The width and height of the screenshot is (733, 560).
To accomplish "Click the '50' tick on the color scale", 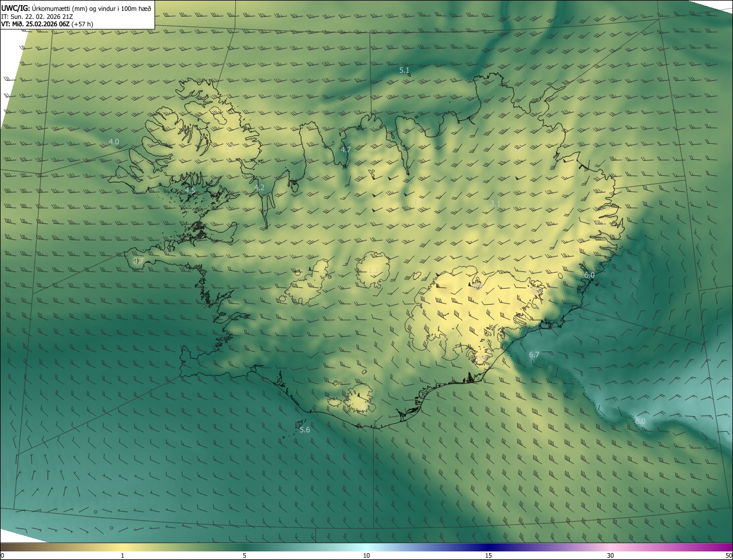I will tap(728, 555).
